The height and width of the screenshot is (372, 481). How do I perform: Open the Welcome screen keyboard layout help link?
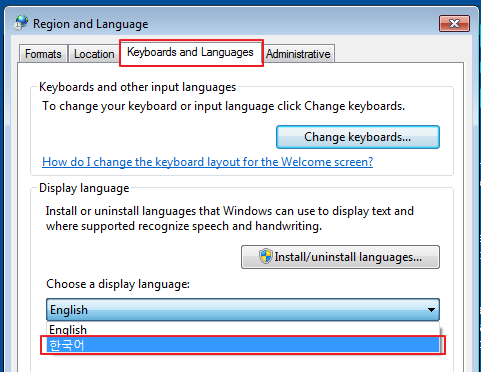coord(207,162)
